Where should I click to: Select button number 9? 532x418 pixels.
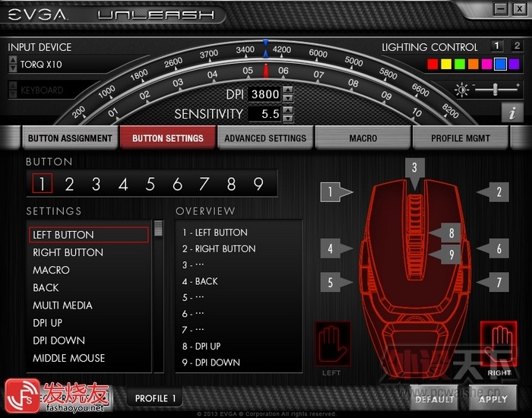point(258,184)
